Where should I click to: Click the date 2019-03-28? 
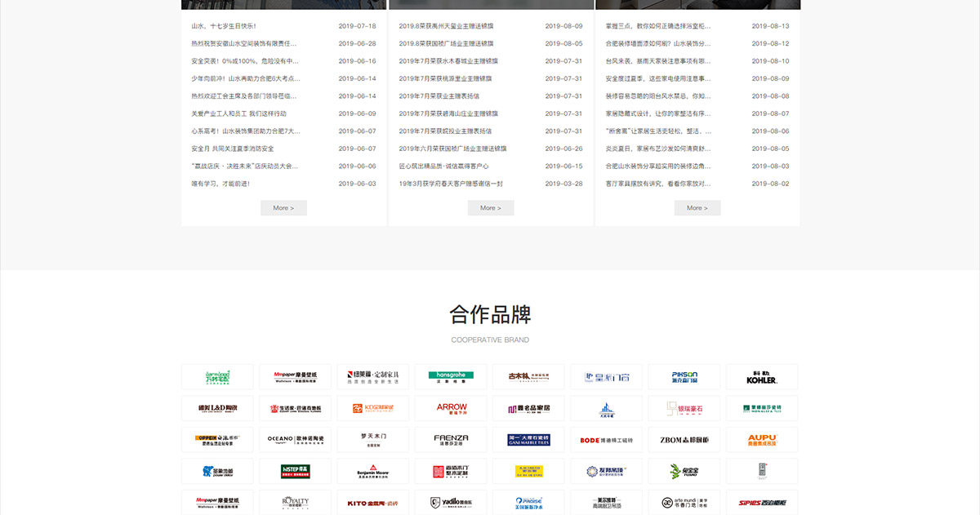(564, 184)
